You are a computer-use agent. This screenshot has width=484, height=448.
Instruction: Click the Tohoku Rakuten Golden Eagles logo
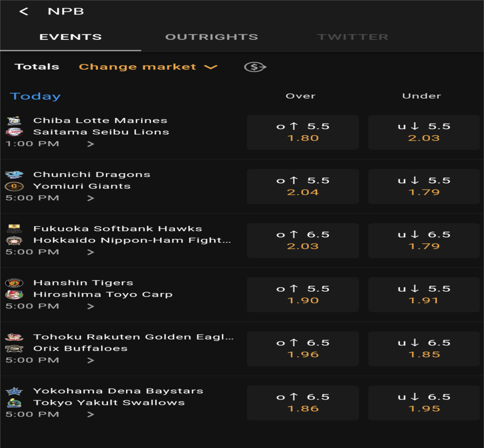point(14,337)
